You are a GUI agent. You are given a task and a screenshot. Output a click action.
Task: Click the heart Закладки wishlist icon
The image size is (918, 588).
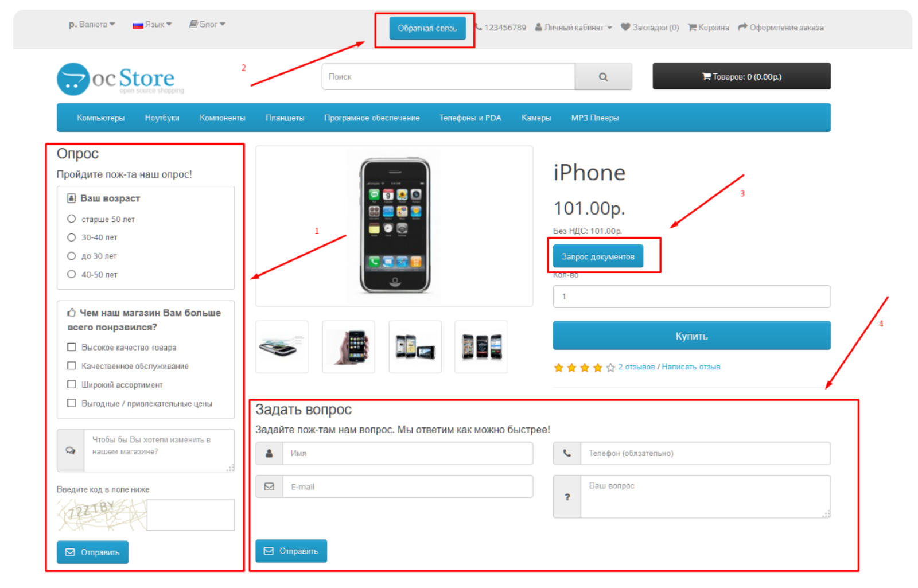pyautogui.click(x=625, y=27)
